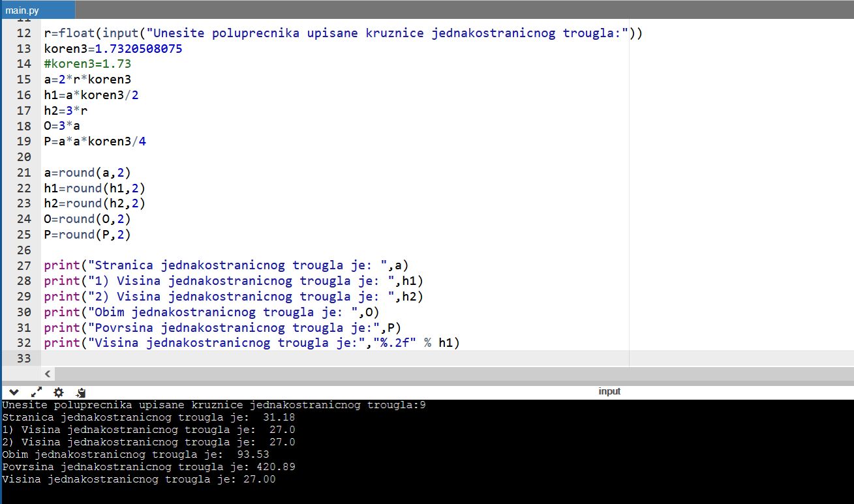
Task: Click the h1=round(h1,2) statement
Action: point(95,188)
